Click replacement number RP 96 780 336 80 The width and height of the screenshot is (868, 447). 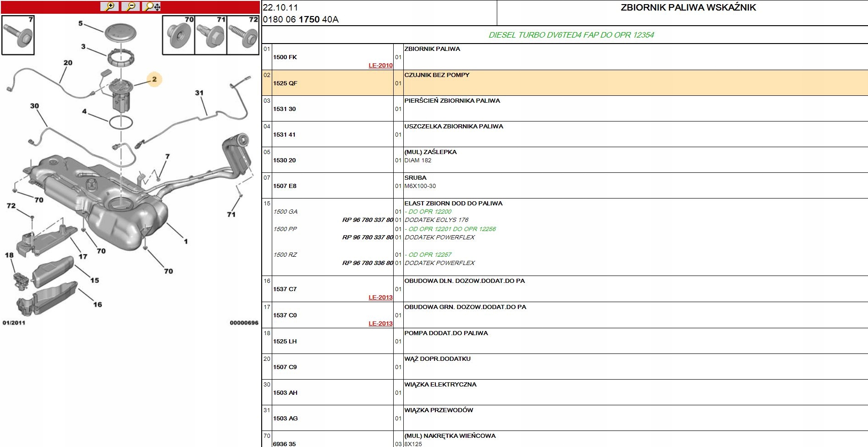click(368, 263)
